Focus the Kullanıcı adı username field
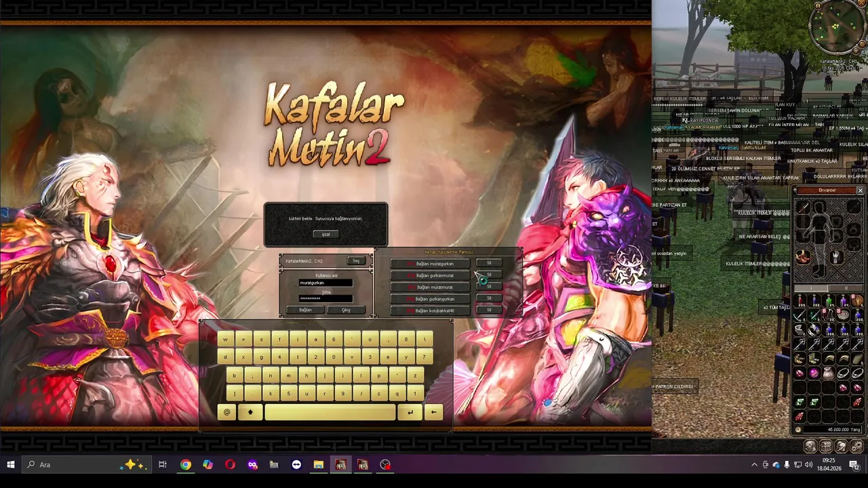The height and width of the screenshot is (488, 868). click(325, 283)
